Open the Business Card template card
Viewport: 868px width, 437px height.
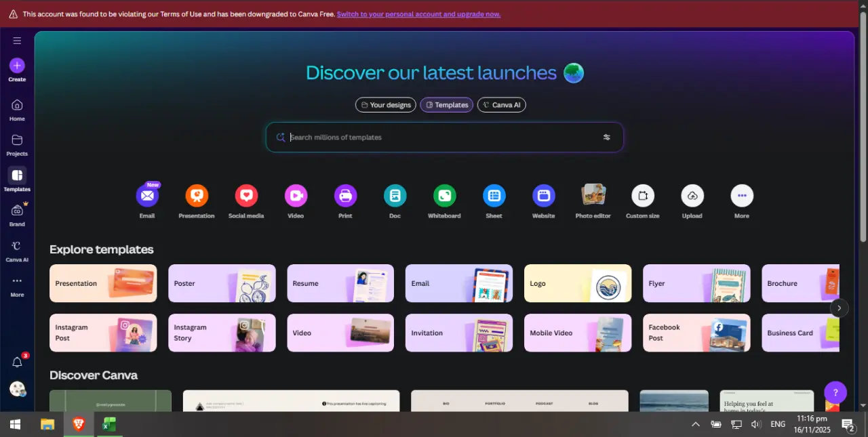[800, 333]
